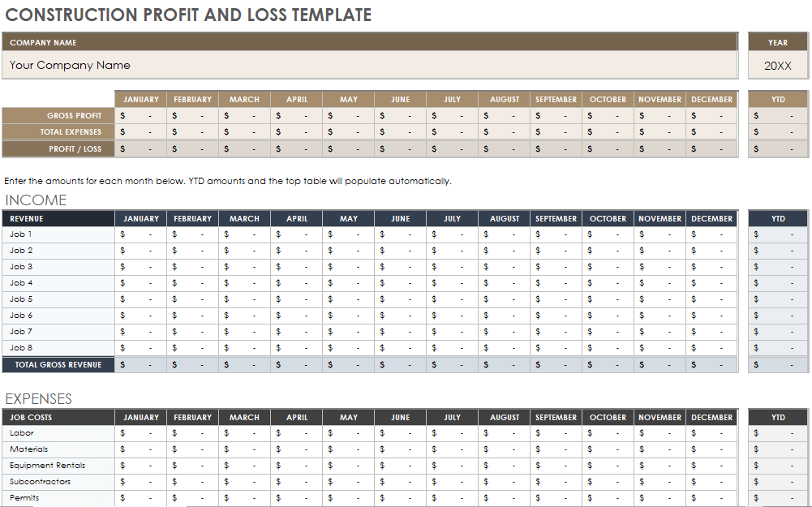Select Job 8 December revenue cell
Viewport: 812px width, 507px height.
click(x=711, y=348)
